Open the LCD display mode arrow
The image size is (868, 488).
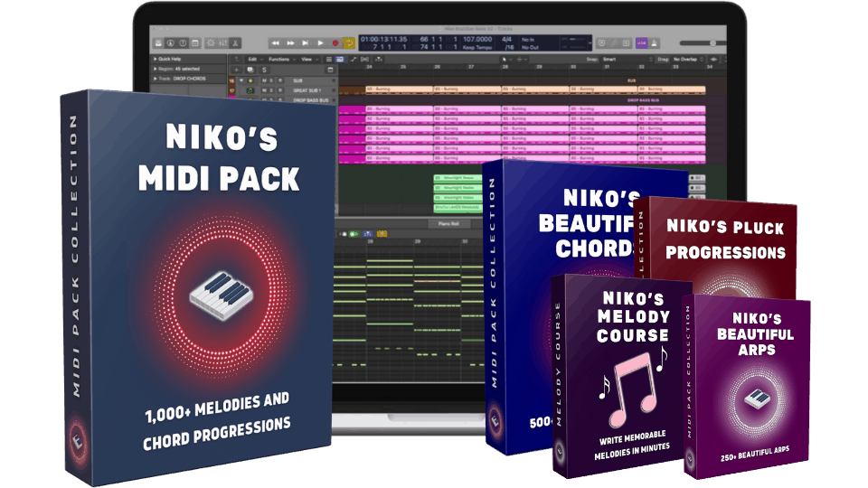point(590,42)
